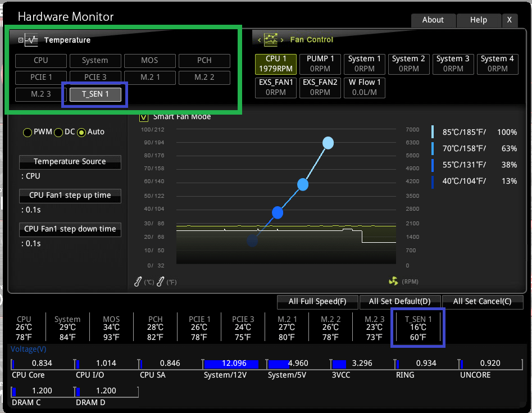Screen dimensions: 532x413
Task: Select PCIE 3 temperature button
Action: 96,78
